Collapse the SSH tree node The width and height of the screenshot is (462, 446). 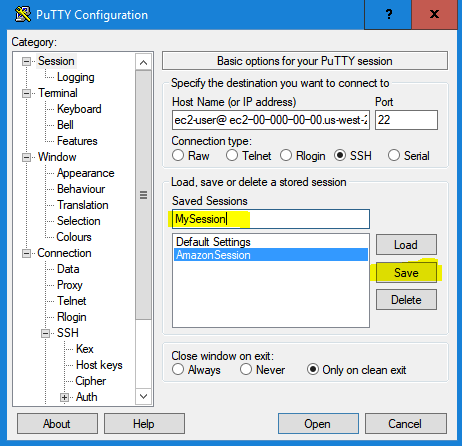tap(45, 333)
